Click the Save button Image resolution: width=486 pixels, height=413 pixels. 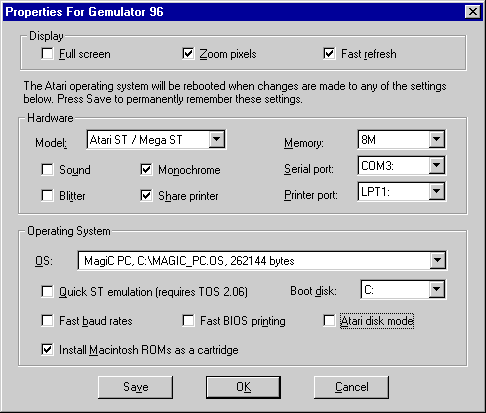(136, 387)
